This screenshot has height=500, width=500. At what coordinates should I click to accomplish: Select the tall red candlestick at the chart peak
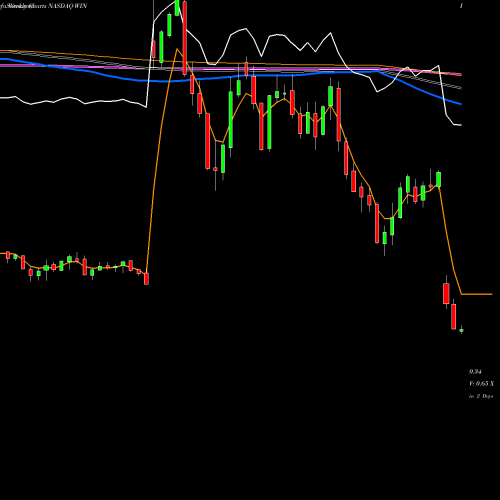pos(185,38)
